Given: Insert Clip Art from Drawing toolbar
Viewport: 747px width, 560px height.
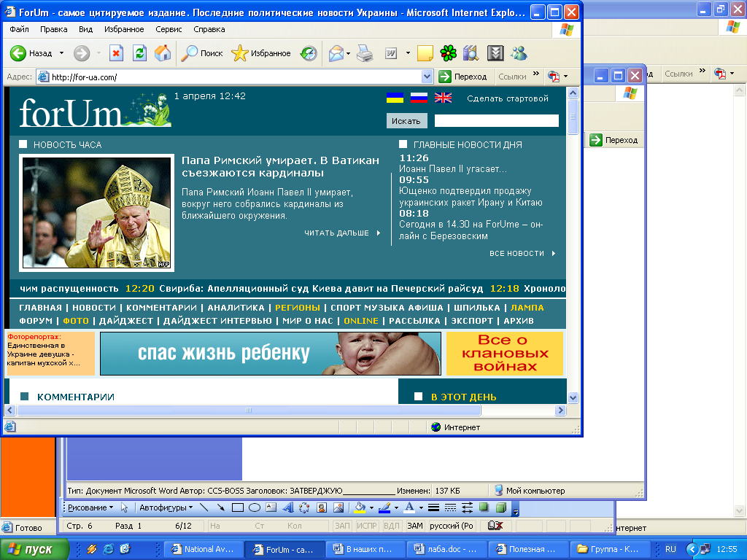Looking at the screenshot, I should (322, 507).
